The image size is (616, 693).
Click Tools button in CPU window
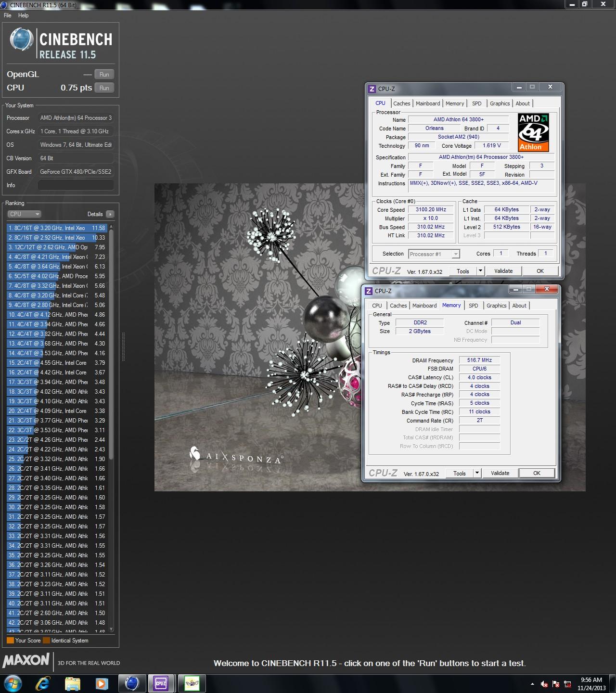click(463, 271)
